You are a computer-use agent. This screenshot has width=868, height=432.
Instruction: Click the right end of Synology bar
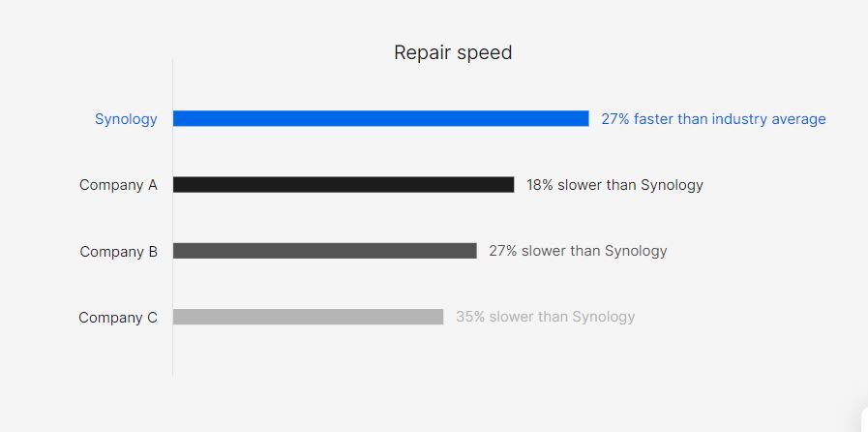pyautogui.click(x=586, y=118)
